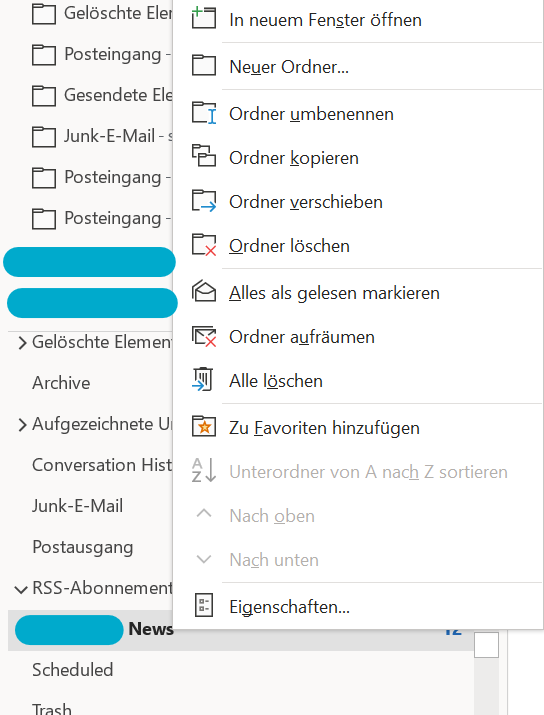
Task: Collapse the RSS-Abonnements folder
Action: click(21, 589)
